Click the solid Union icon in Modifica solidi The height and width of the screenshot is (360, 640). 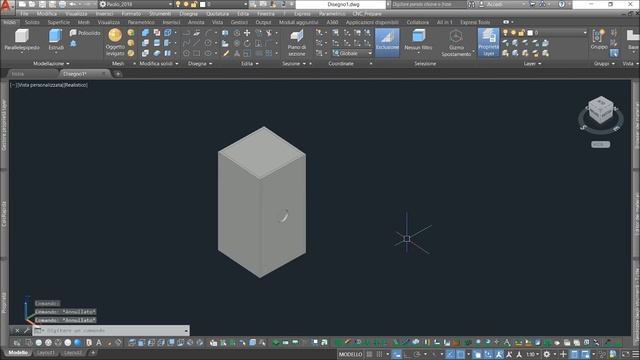pos(145,33)
